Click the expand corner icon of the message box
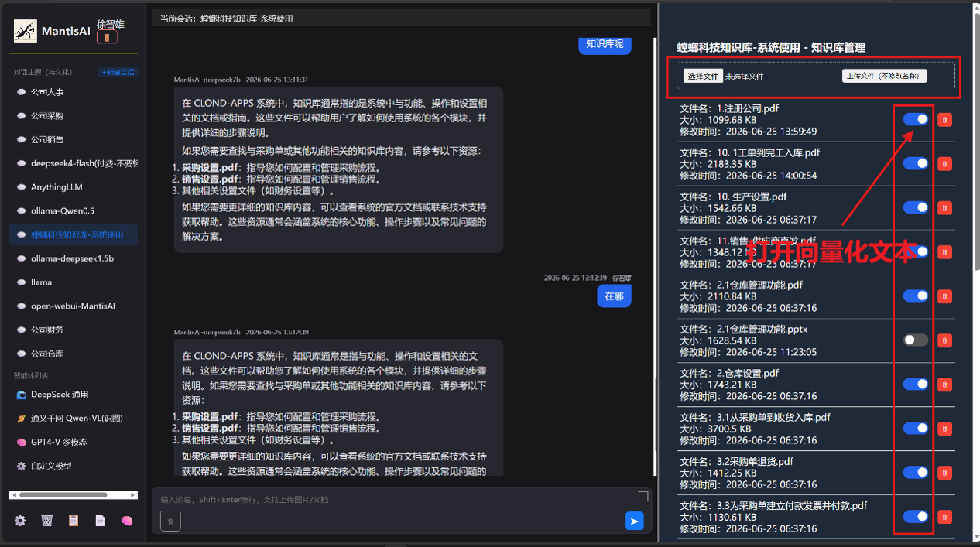Image resolution: width=980 pixels, height=547 pixels. pyautogui.click(x=642, y=496)
